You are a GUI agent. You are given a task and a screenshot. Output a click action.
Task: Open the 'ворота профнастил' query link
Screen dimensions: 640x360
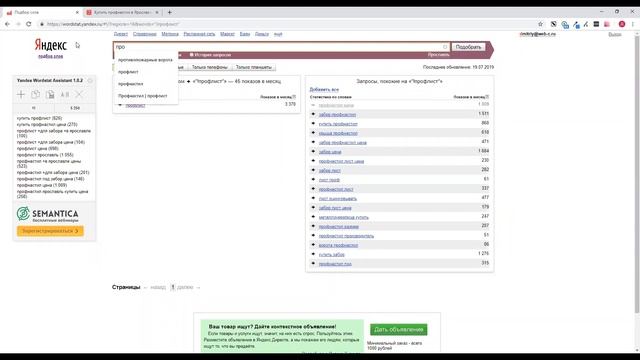(x=338, y=245)
